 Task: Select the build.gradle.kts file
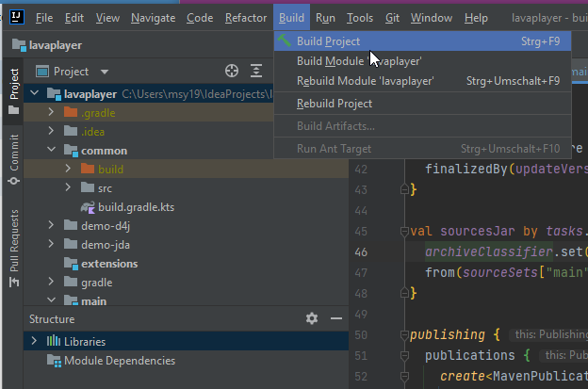click(x=136, y=207)
